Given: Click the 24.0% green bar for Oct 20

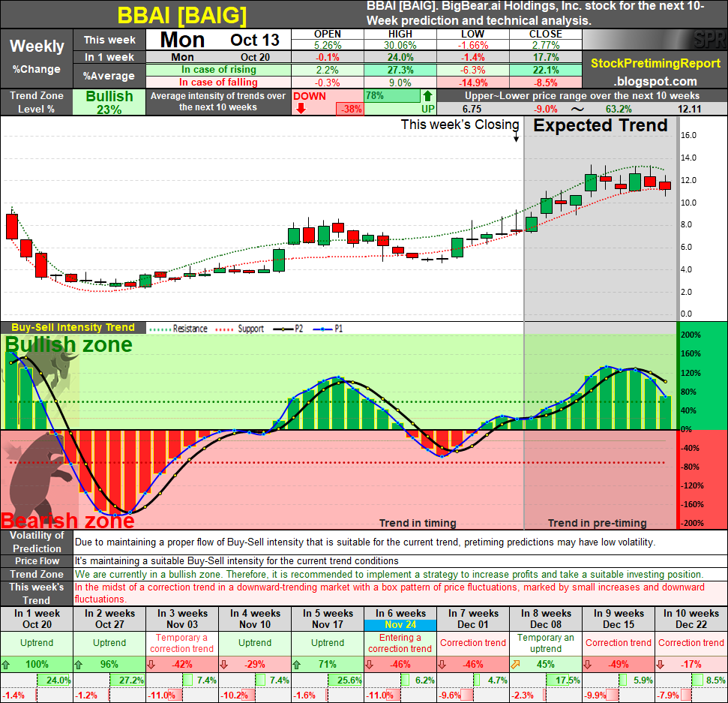Looking at the screenshot, I should point(54,680).
